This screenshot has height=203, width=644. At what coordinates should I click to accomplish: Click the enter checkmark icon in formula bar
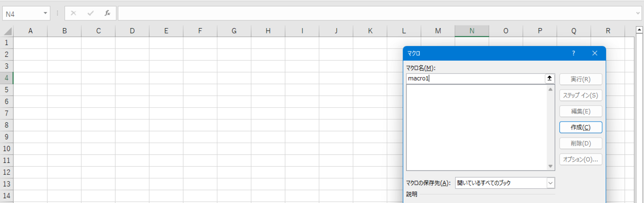(x=90, y=13)
